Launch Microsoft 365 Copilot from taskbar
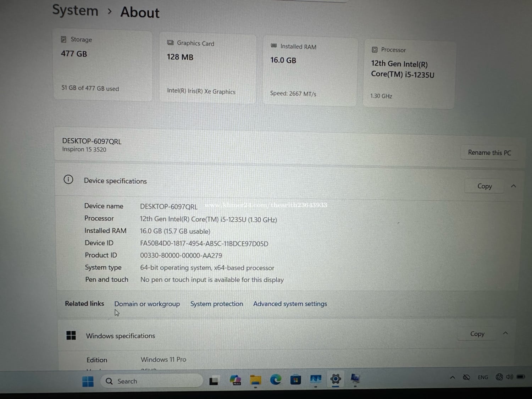Screen dimensions: 532x399 click(235, 380)
